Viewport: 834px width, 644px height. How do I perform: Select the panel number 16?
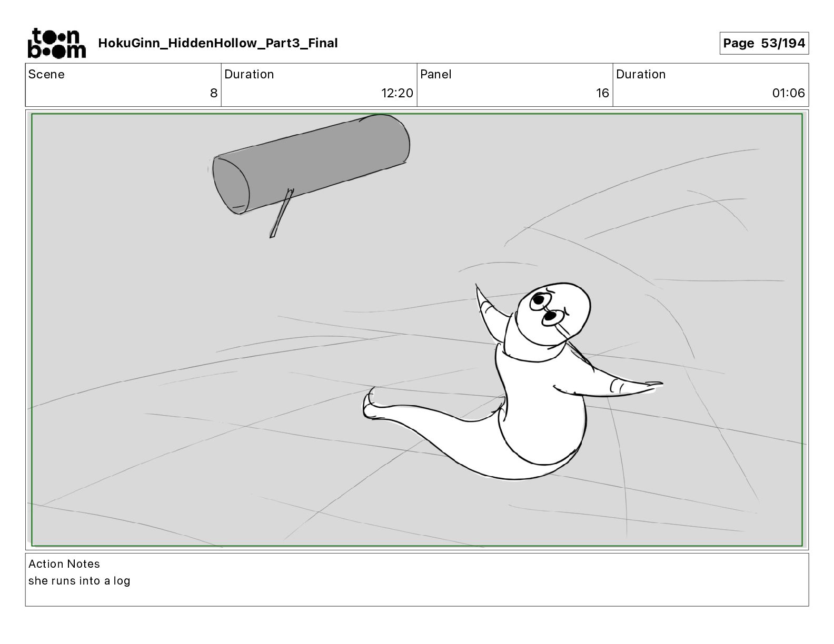602,93
